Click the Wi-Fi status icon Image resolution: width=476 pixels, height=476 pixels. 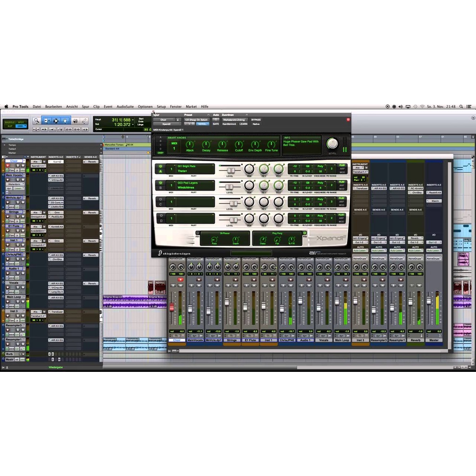(422, 106)
